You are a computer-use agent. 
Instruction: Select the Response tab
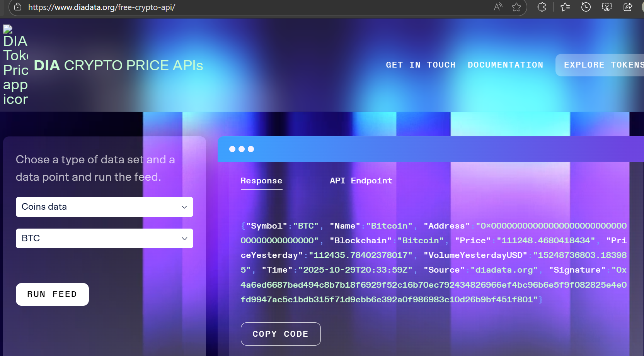click(x=261, y=180)
